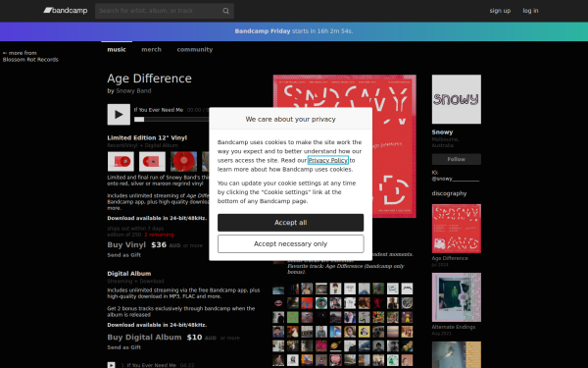
Task: Focus the artist, album, or track search field
Action: coord(165,11)
